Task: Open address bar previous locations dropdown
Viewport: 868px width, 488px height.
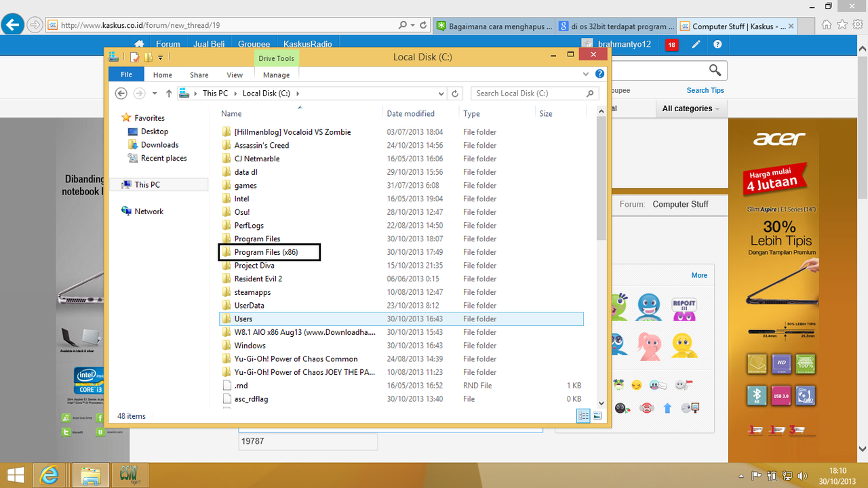Action: coord(441,94)
